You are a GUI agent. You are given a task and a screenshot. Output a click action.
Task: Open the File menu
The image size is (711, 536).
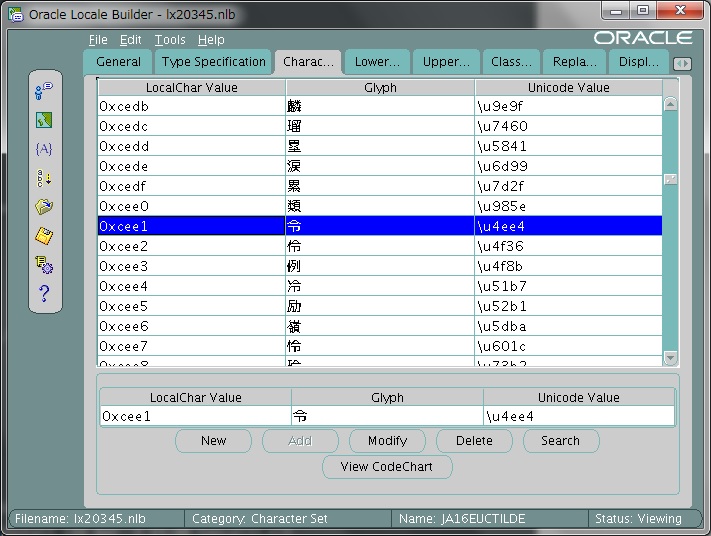[98, 40]
